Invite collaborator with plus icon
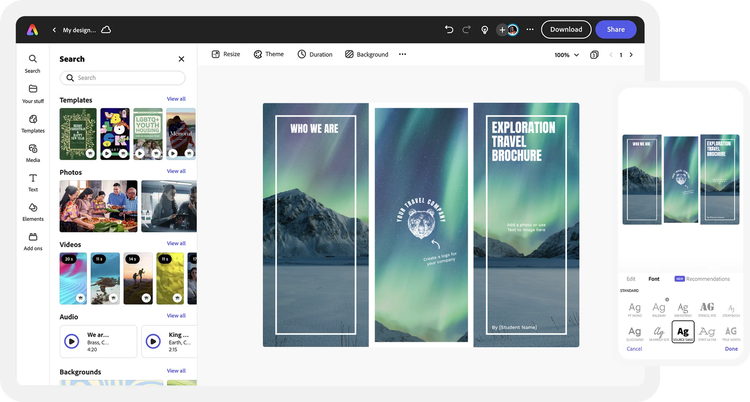750x402 pixels. coord(502,30)
